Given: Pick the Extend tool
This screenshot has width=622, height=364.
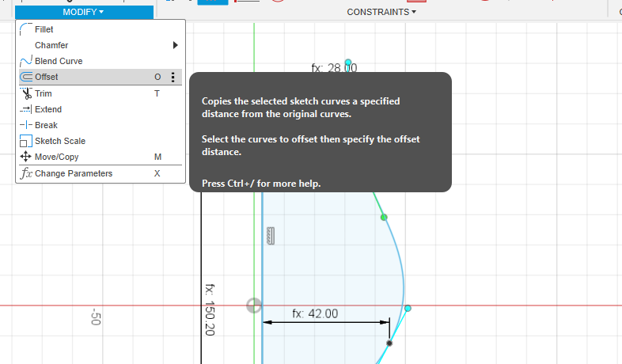Looking at the screenshot, I should [47, 109].
